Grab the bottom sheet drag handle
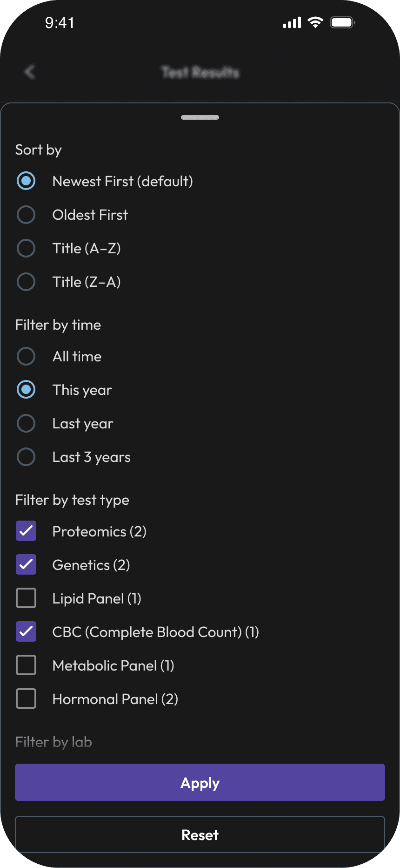This screenshot has height=868, width=400. pyautogui.click(x=200, y=117)
